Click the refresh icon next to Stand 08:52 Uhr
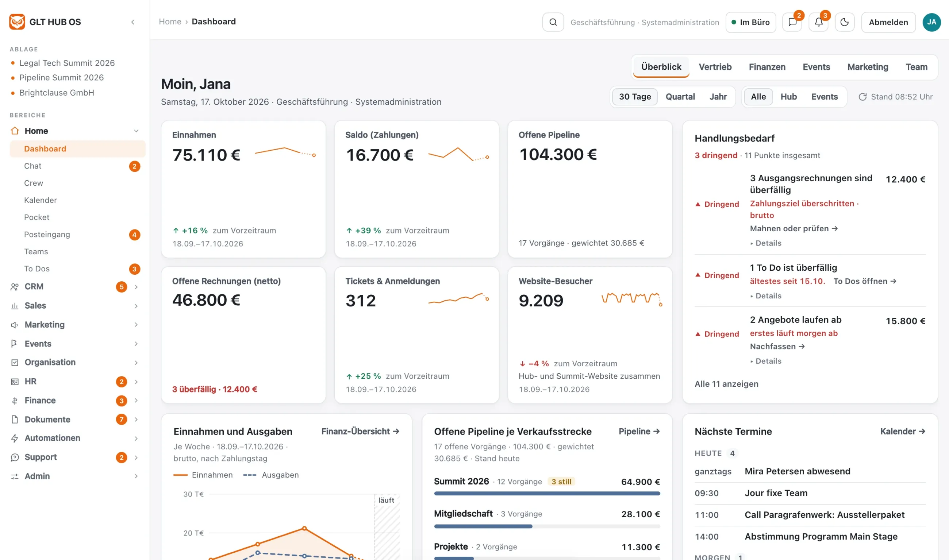Viewport: 949px width, 560px height. click(862, 97)
